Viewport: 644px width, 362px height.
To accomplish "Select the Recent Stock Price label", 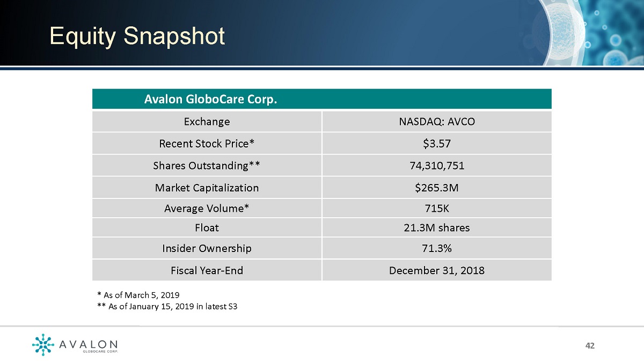I will tap(207, 144).
